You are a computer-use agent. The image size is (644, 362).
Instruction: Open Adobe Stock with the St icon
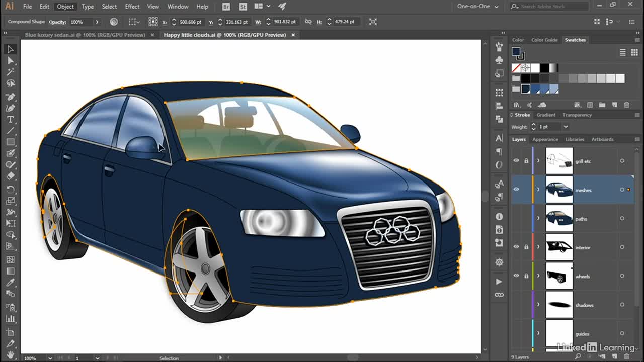pos(243,7)
